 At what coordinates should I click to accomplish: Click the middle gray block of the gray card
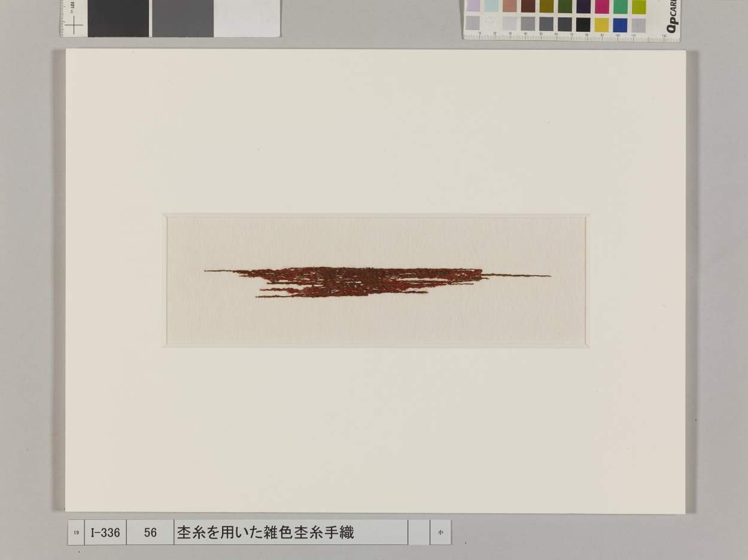click(x=183, y=17)
